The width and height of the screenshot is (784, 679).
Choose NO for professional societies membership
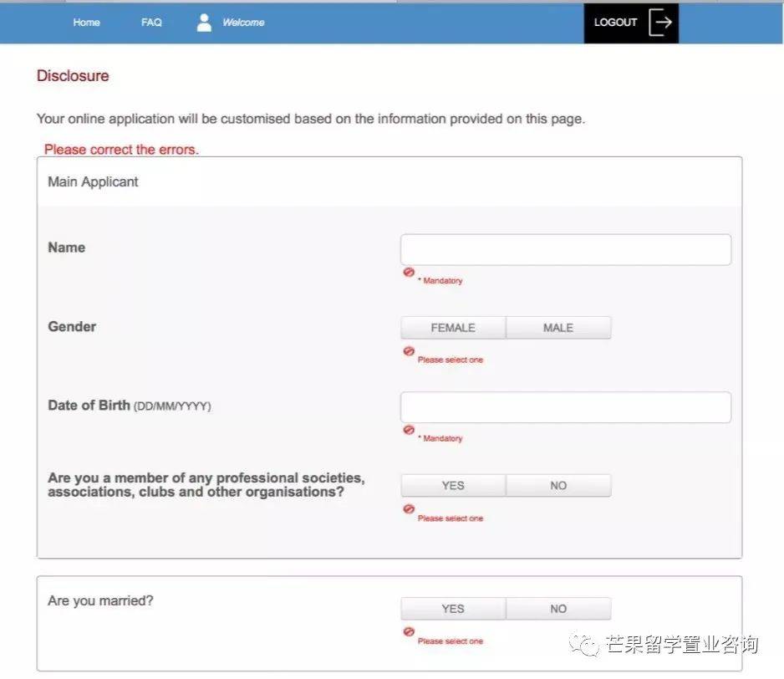point(558,486)
